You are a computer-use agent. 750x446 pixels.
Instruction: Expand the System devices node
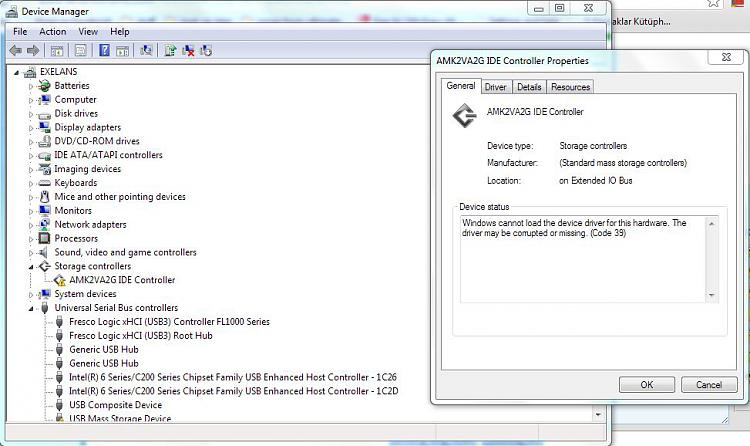(x=31, y=295)
